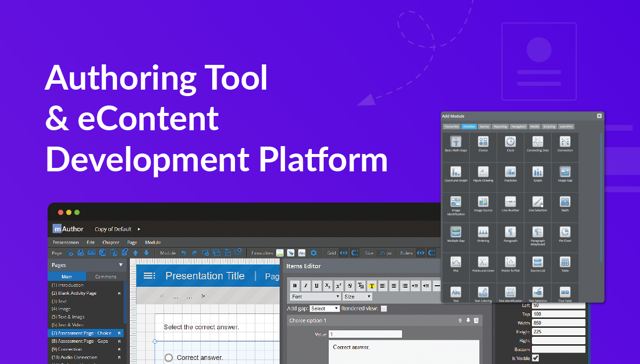Select the Correct answer radio button
This screenshot has height=364, width=640.
click(x=169, y=358)
